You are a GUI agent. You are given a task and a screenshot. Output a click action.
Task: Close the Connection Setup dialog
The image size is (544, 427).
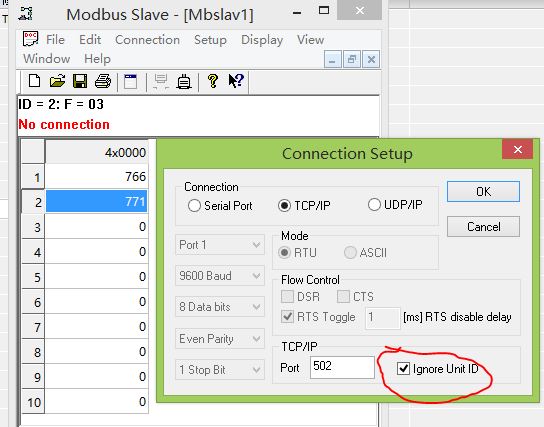(518, 150)
